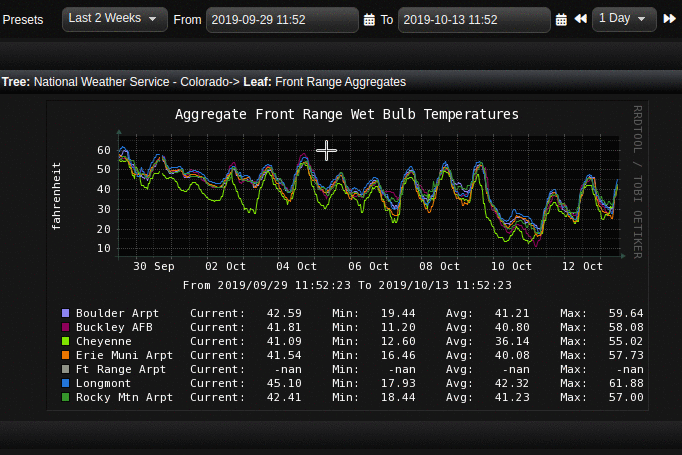Click the Longmont blue legend swatch
Screen dimensions: 682x455
(66, 383)
